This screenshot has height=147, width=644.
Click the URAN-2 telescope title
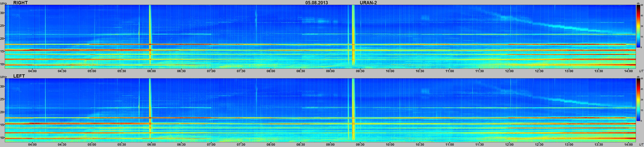(368, 2)
